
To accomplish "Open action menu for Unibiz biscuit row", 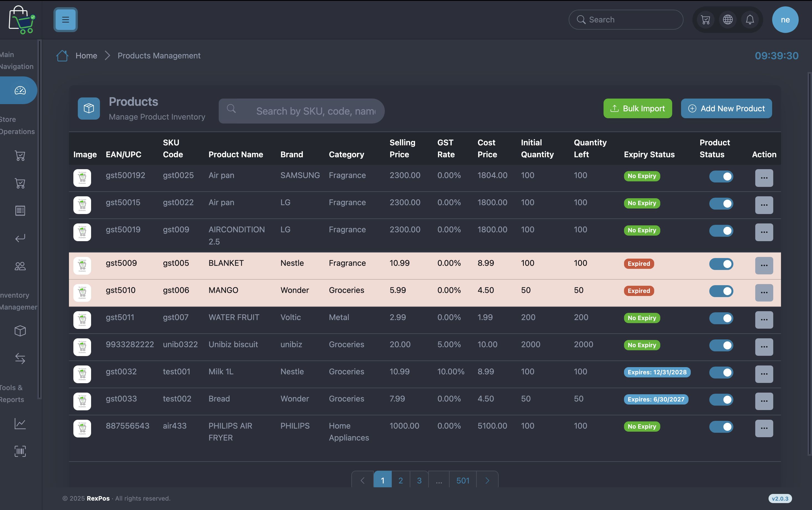I will [764, 347].
